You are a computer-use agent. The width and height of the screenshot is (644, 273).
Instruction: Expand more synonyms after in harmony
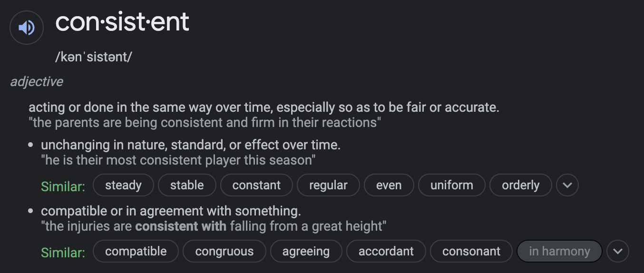coord(617,251)
